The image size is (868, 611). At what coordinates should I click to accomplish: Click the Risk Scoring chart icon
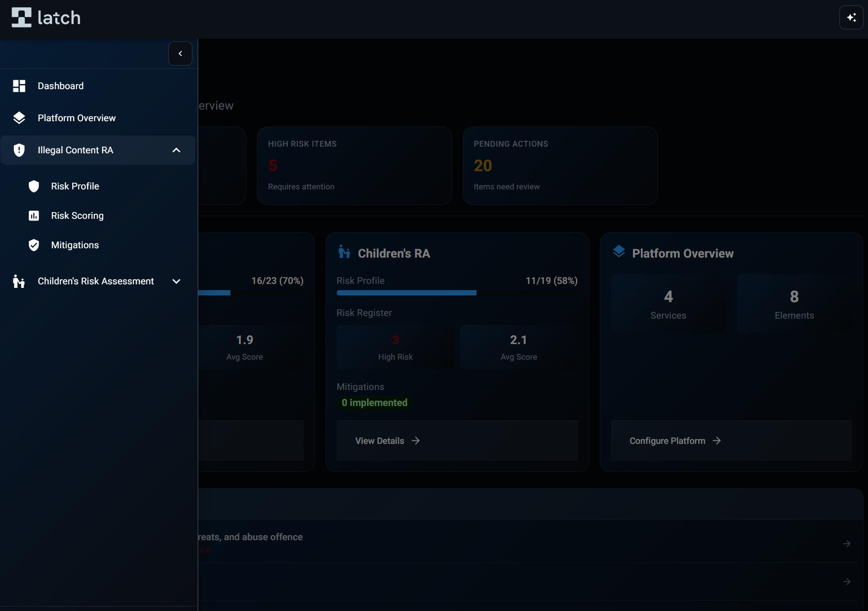(x=34, y=216)
